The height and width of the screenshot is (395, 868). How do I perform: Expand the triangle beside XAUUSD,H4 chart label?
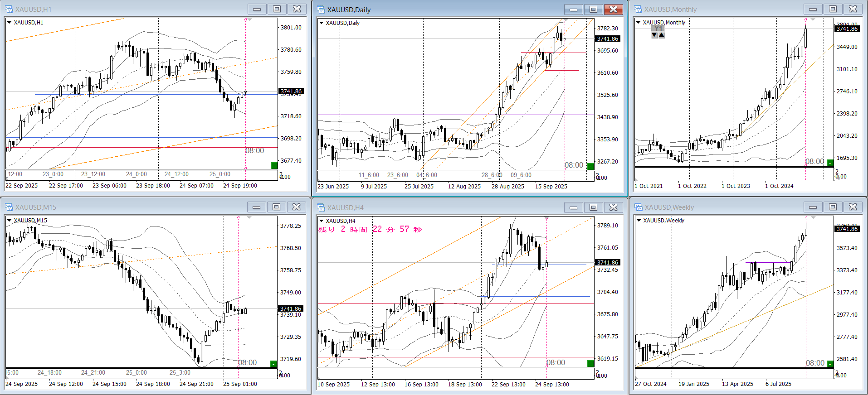pos(321,221)
